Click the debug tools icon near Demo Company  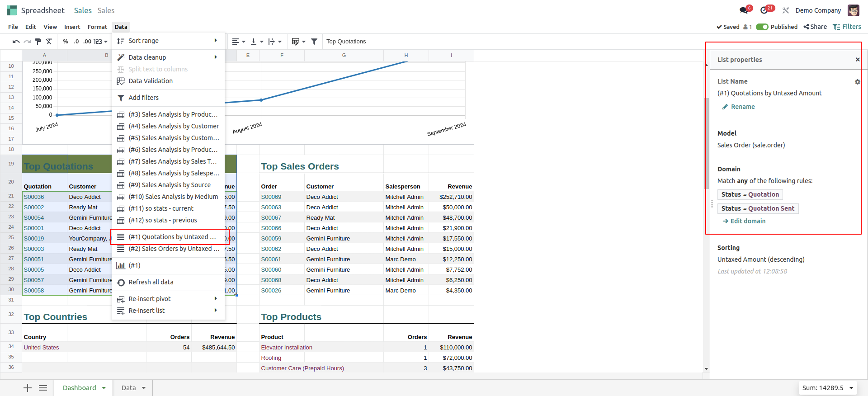[786, 10]
